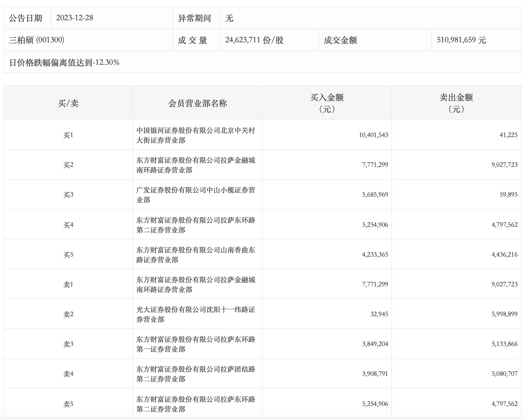Screen dimensions: 527x420
Task: Select the 光大证券 沈阳十一纬路 branch name
Action: coord(196,314)
